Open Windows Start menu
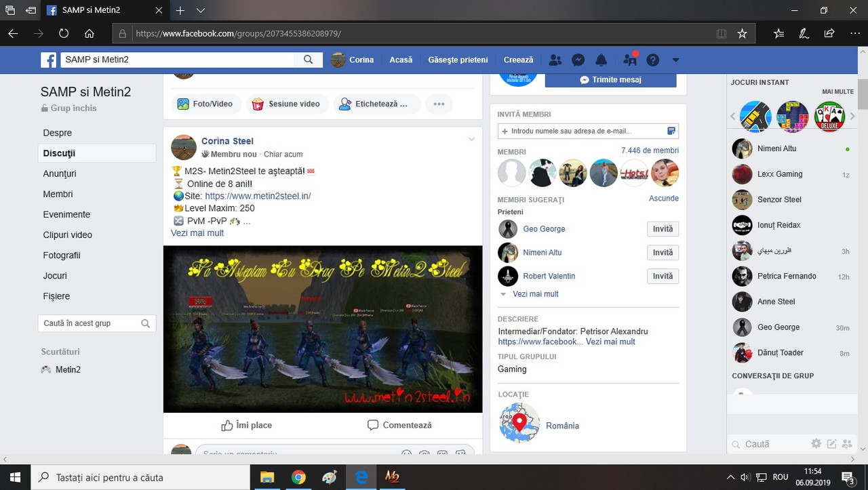 15,477
